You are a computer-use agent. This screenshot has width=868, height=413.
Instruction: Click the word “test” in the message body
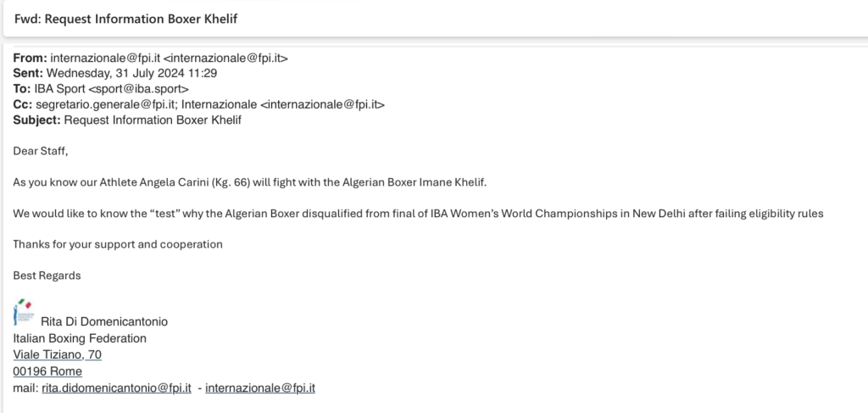[165, 213]
